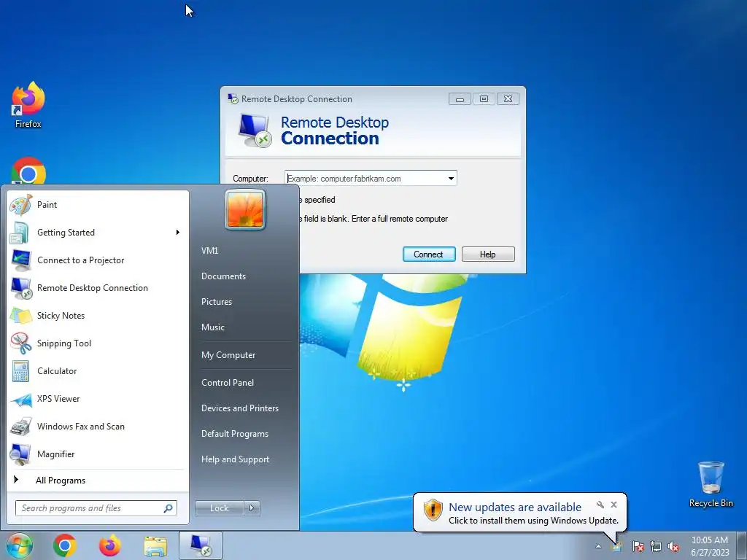747x560 pixels.
Task: Open My Computer
Action: point(228,355)
